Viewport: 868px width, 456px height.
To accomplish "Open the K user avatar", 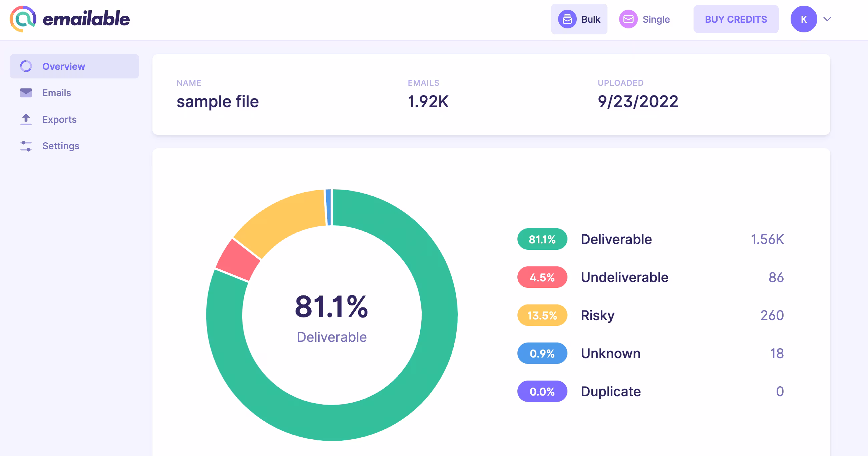I will coord(803,19).
